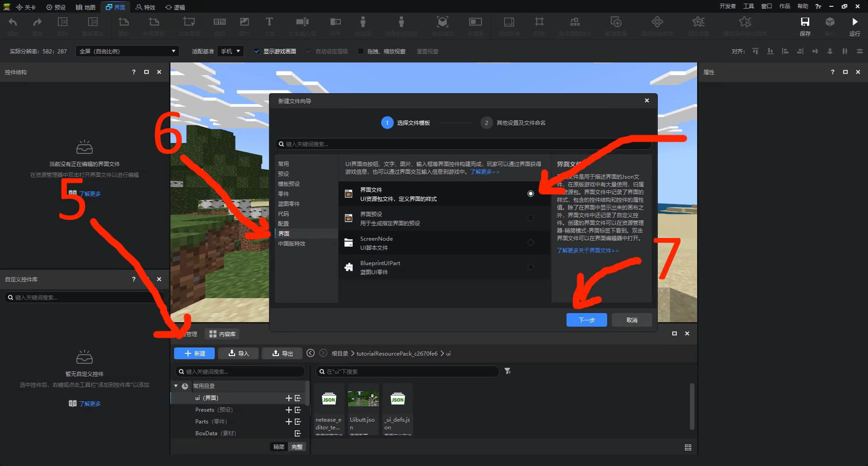Open the 手机 adaptation baseline dropdown

coord(231,51)
